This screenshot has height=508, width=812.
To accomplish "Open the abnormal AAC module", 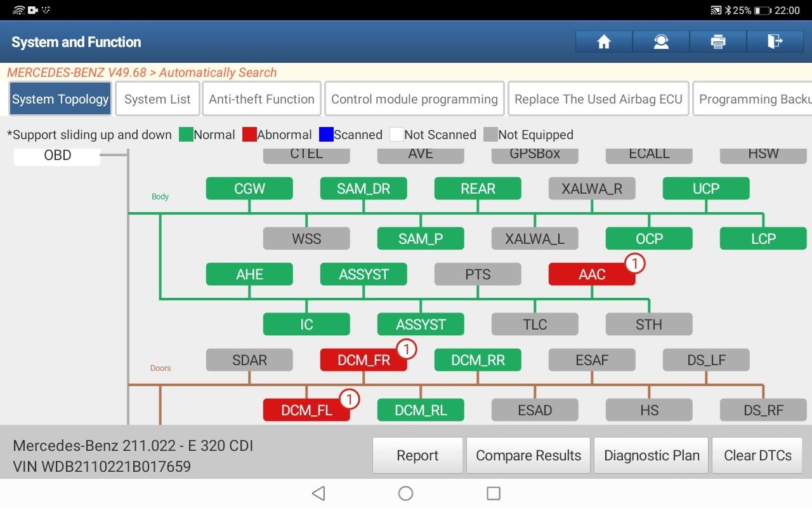I will pos(592,274).
